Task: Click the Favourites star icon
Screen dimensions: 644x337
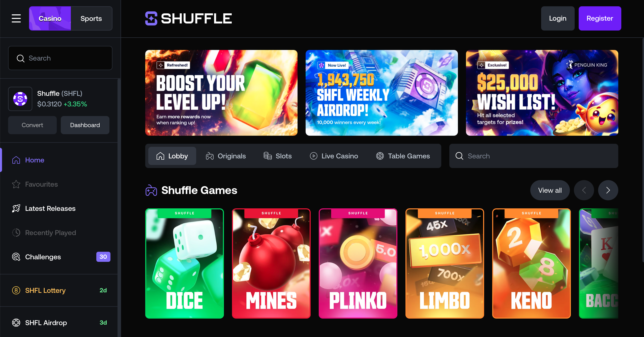Action: pos(16,184)
